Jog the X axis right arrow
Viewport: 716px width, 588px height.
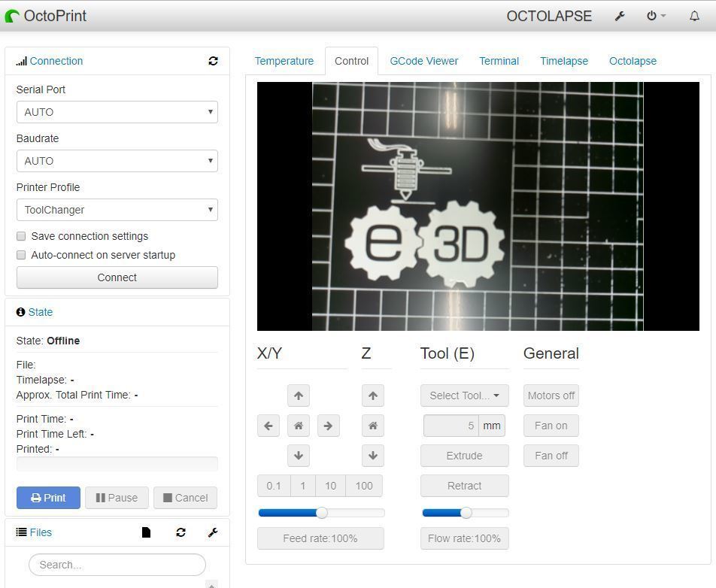[x=328, y=426]
